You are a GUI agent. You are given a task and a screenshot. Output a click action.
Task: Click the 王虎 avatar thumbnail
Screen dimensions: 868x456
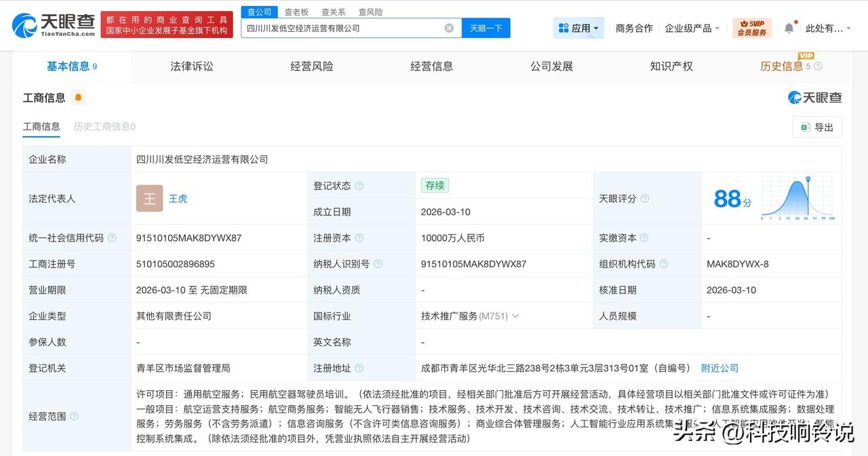pos(149,198)
